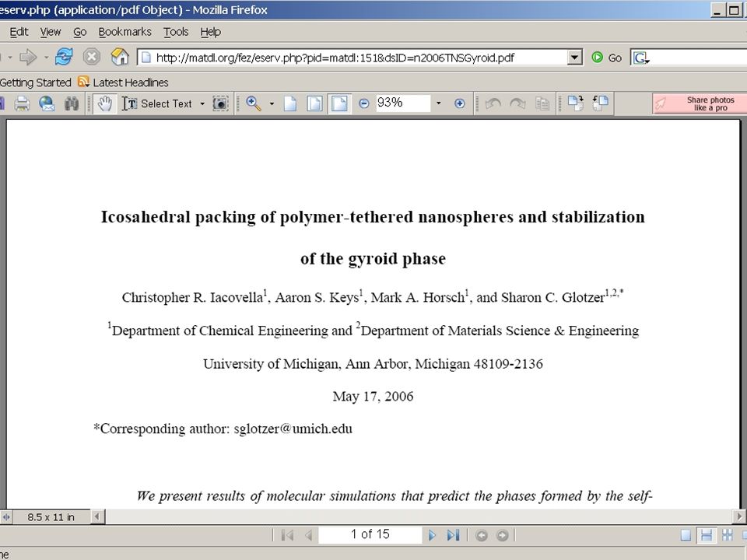747x560 pixels.
Task: Print the PDF with the printer icon
Action: (22, 103)
